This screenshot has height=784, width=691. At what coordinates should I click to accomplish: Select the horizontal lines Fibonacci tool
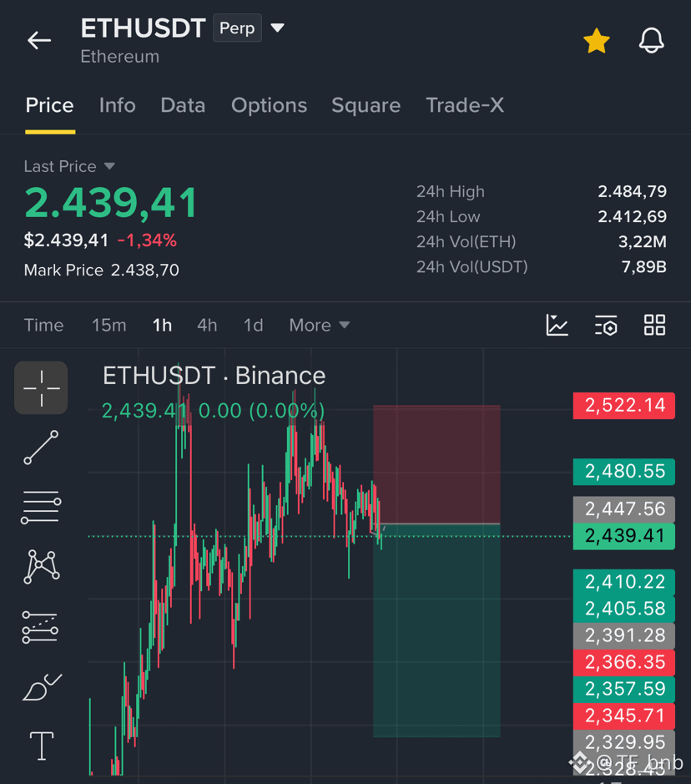pos(41,507)
